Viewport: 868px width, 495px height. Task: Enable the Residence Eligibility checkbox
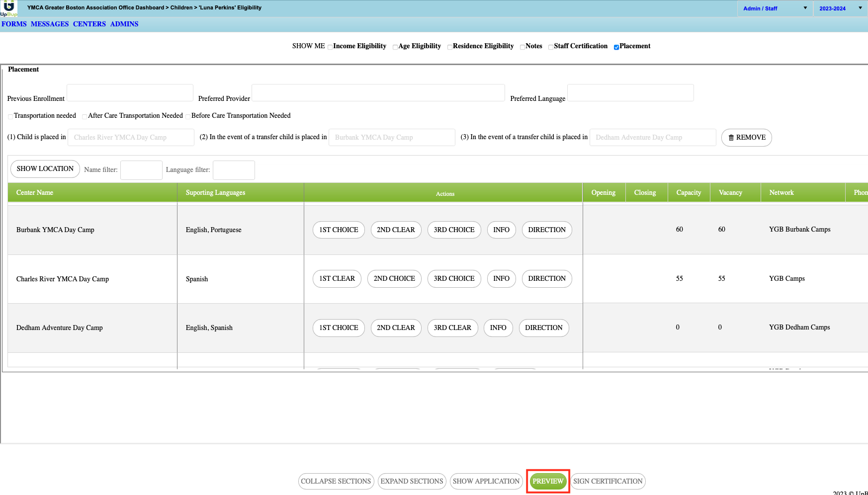[450, 47]
